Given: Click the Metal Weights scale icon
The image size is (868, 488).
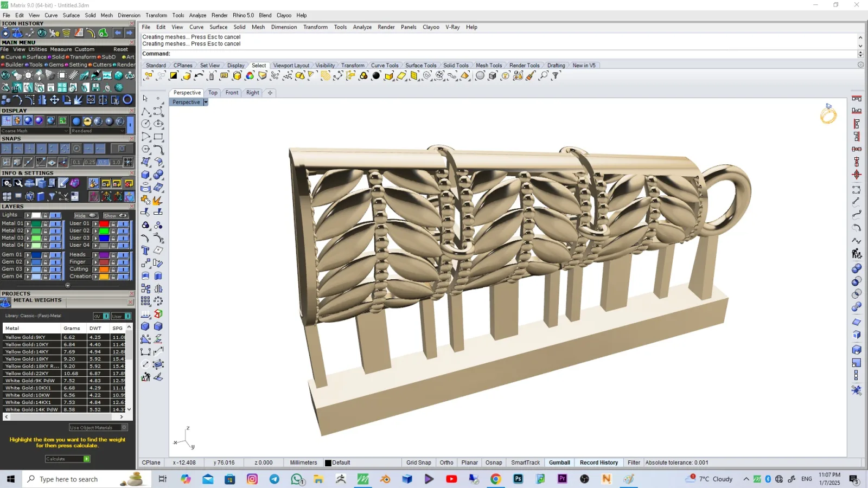Looking at the screenshot, I should pyautogui.click(x=6, y=303).
